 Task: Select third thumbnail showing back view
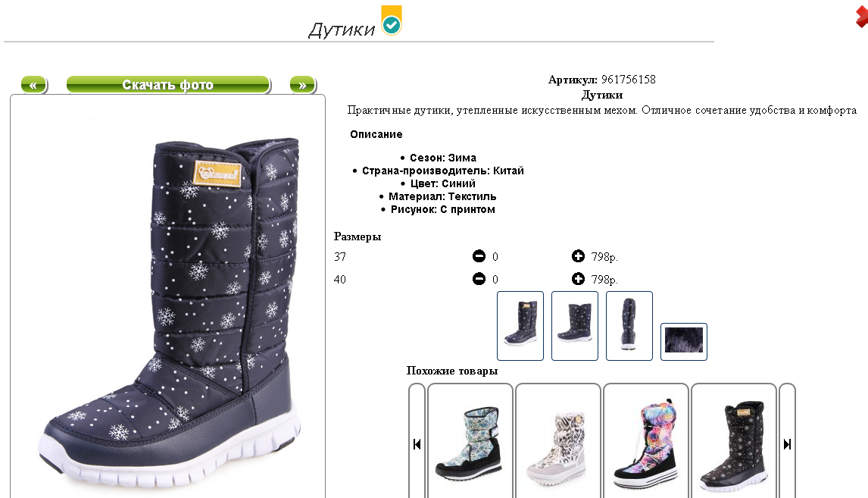(629, 326)
